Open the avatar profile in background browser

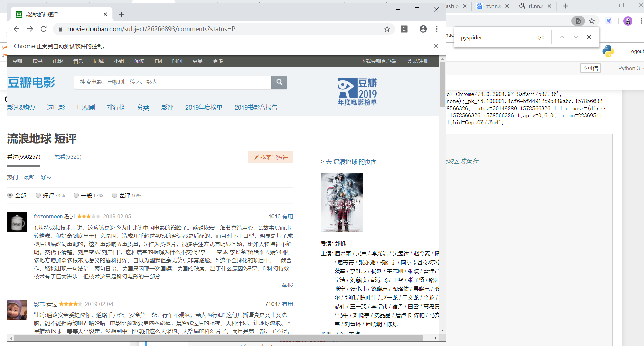pos(628,21)
